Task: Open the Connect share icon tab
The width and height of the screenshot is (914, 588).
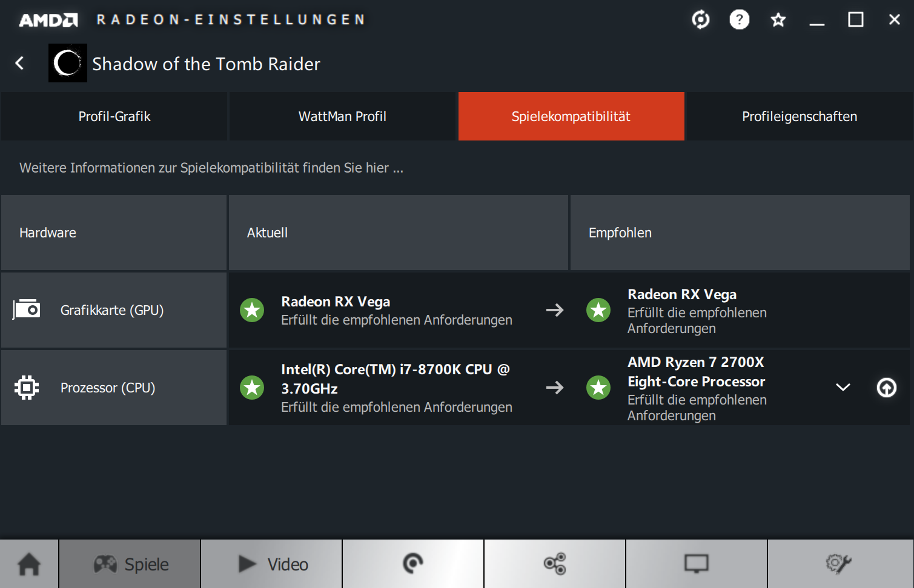Action: pos(555,564)
